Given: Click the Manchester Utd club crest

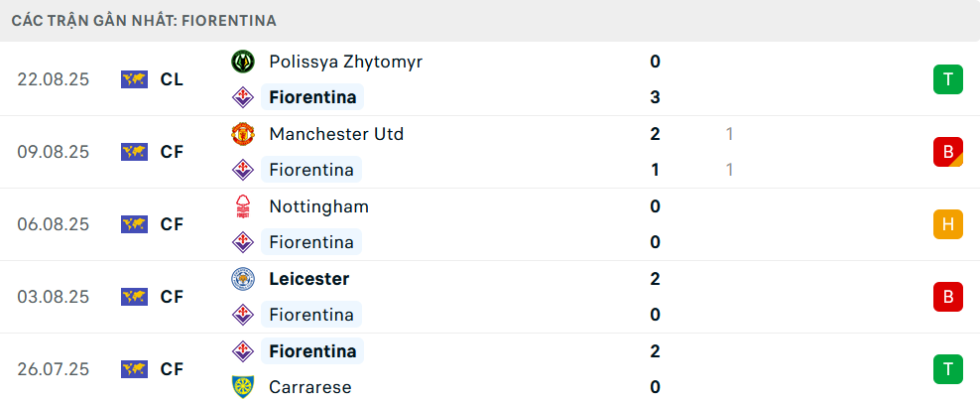Looking at the screenshot, I should pos(242,134).
